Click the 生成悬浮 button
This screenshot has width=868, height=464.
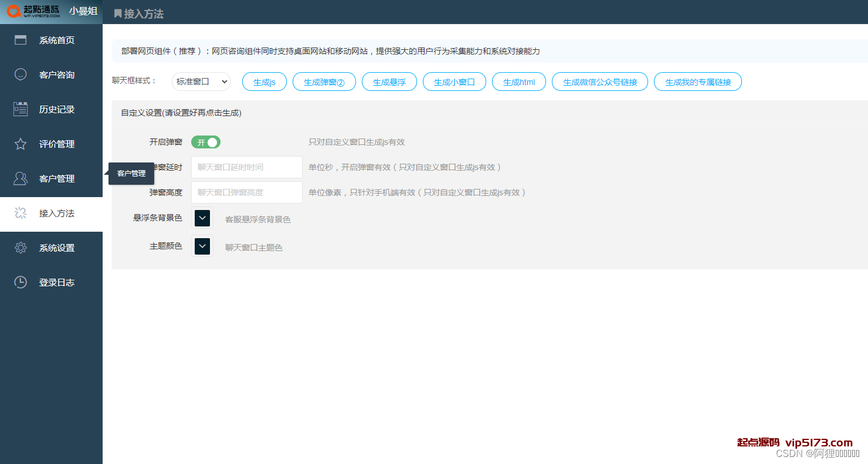pos(389,82)
